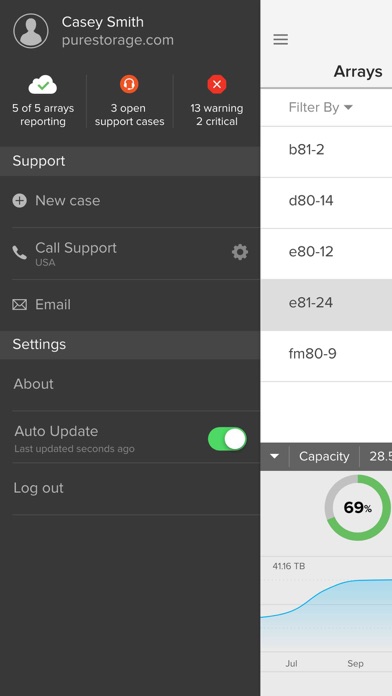
Task: Open the red critical alerts icon
Action: click(x=217, y=84)
